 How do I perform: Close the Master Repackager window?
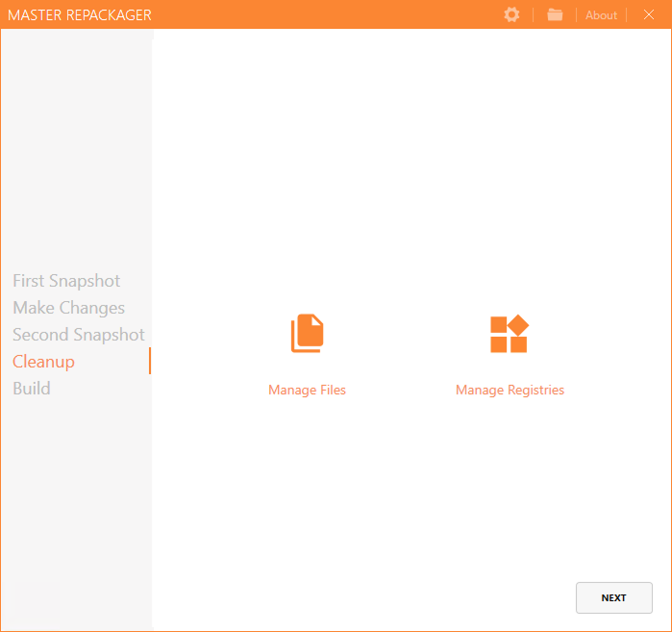coord(648,14)
